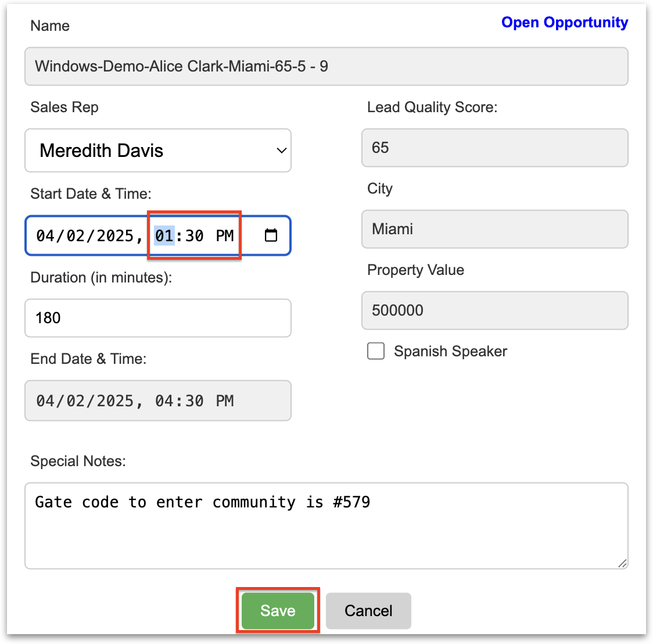
Task: Select the day segment in start date
Action: [76, 236]
